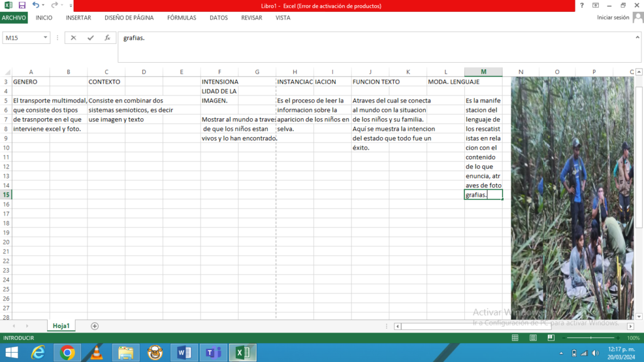Add a new sheet with plus button
Image resolution: width=644 pixels, height=362 pixels.
coord(95,326)
